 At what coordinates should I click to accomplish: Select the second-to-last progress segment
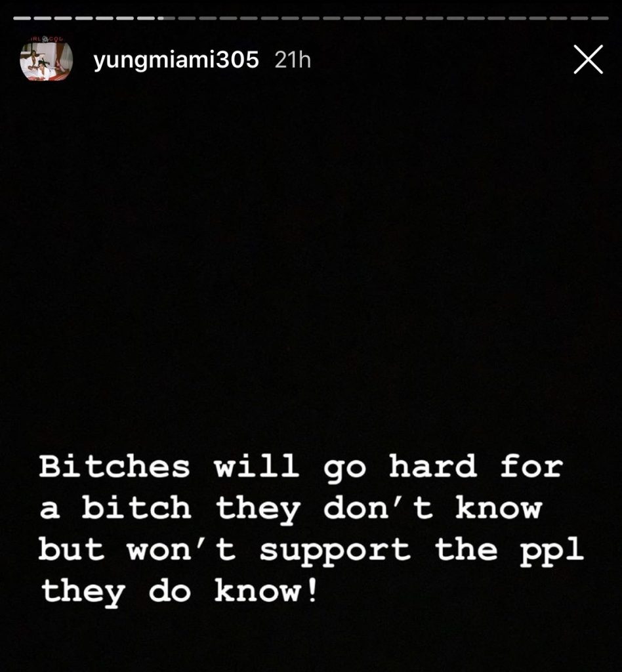coord(579,18)
